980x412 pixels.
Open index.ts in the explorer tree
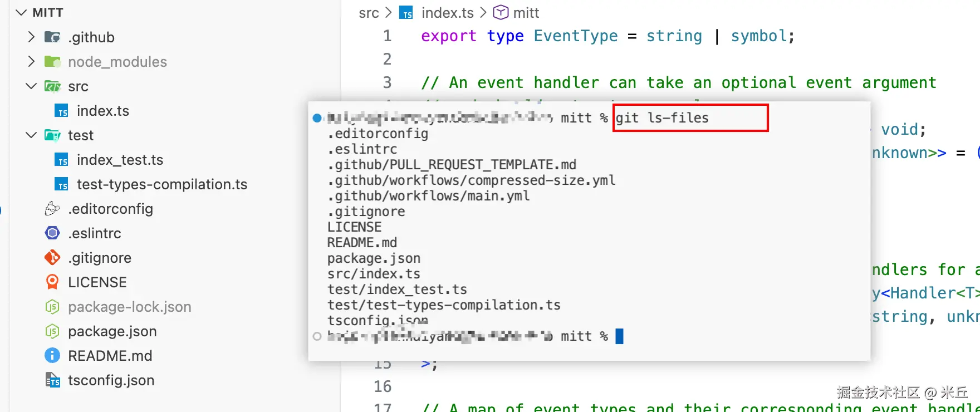(x=103, y=111)
